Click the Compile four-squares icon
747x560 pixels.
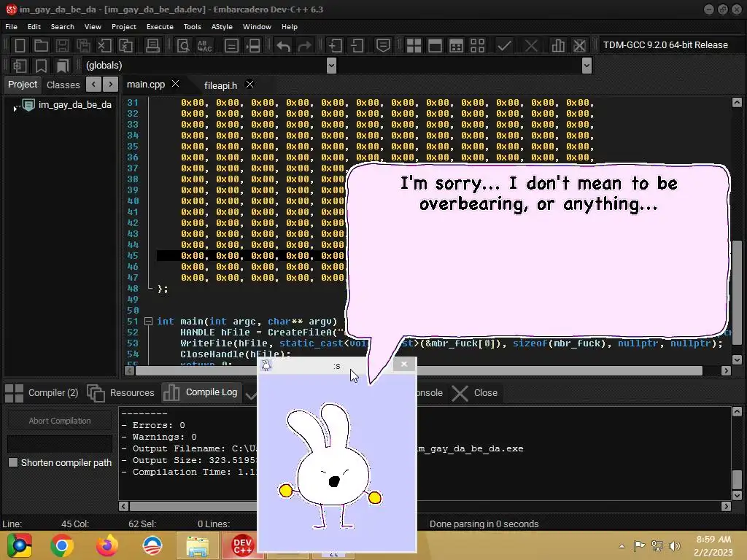point(414,46)
